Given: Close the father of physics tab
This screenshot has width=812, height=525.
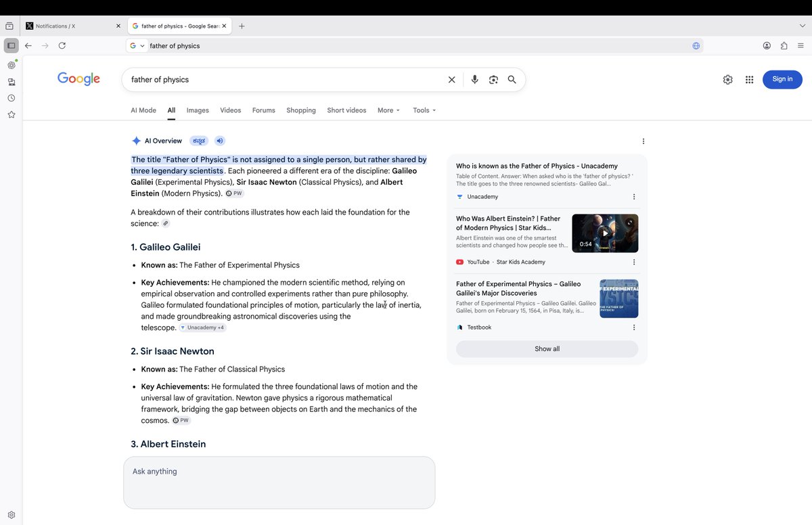Looking at the screenshot, I should point(224,26).
